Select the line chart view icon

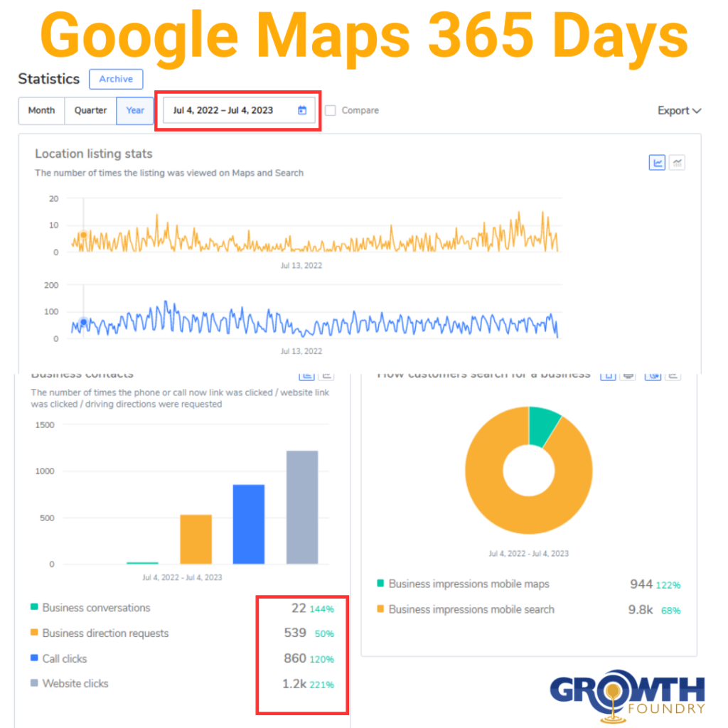coord(656,162)
